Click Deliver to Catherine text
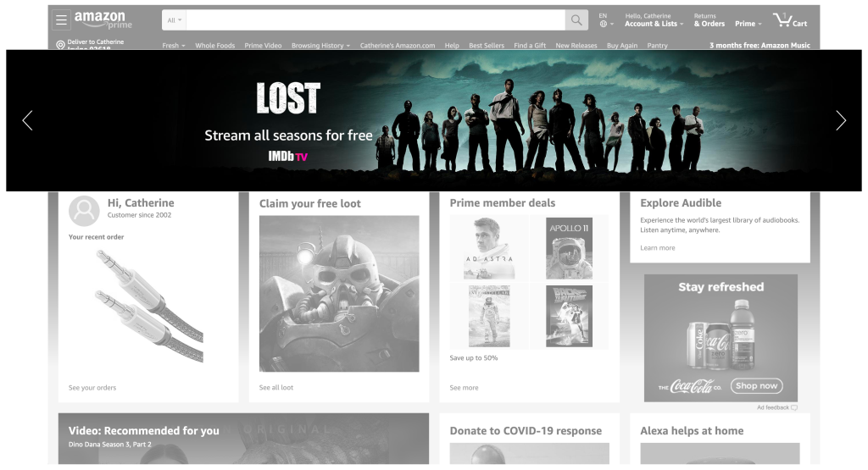This screenshot has height=470, width=868. point(96,42)
